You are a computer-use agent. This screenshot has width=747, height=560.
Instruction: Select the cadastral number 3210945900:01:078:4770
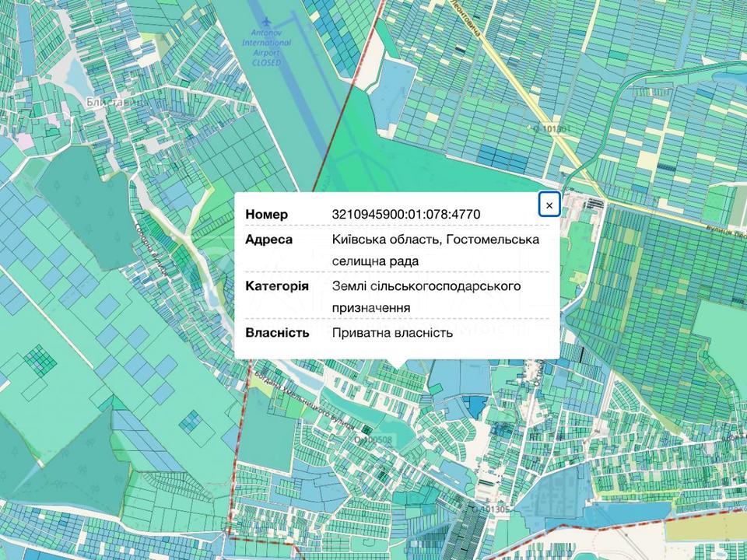405,214
